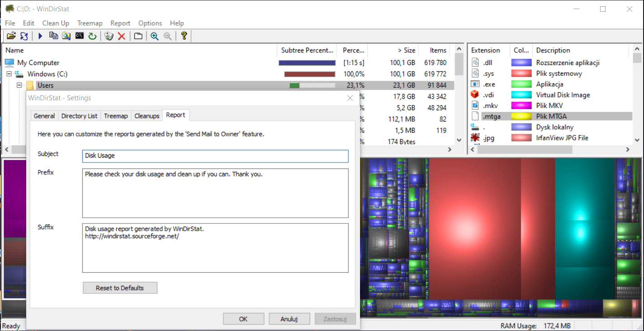The width and height of the screenshot is (644, 331).
Task: Click the .mkv file type icon
Action: point(475,106)
